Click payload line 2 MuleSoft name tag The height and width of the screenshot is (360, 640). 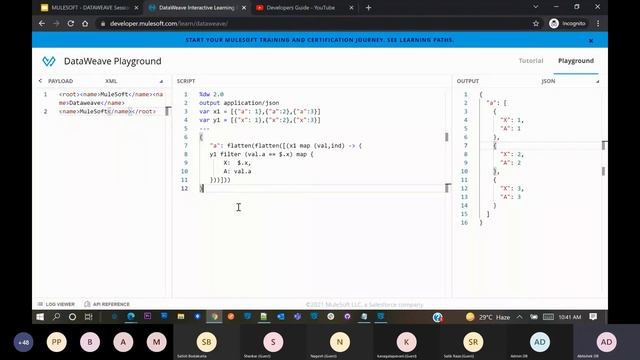point(107,111)
